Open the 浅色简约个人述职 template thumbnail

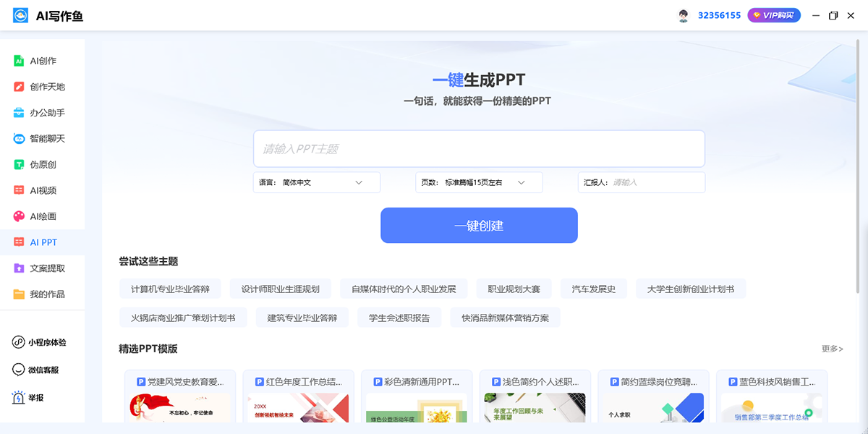pyautogui.click(x=535, y=408)
